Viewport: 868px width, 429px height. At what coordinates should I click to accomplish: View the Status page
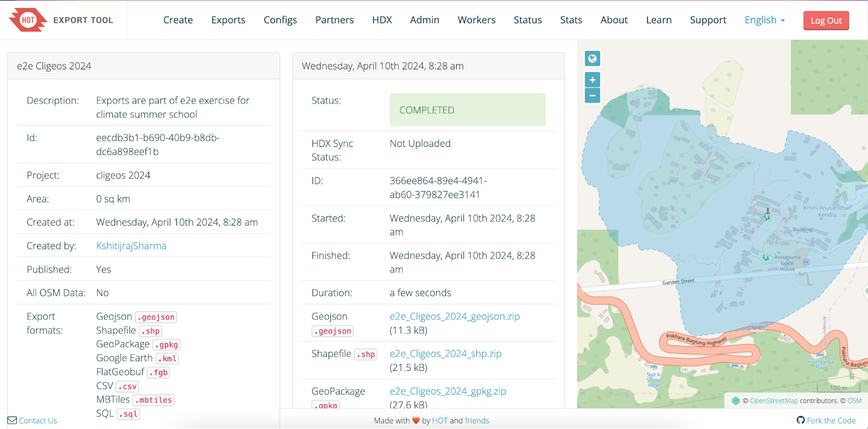coord(528,20)
